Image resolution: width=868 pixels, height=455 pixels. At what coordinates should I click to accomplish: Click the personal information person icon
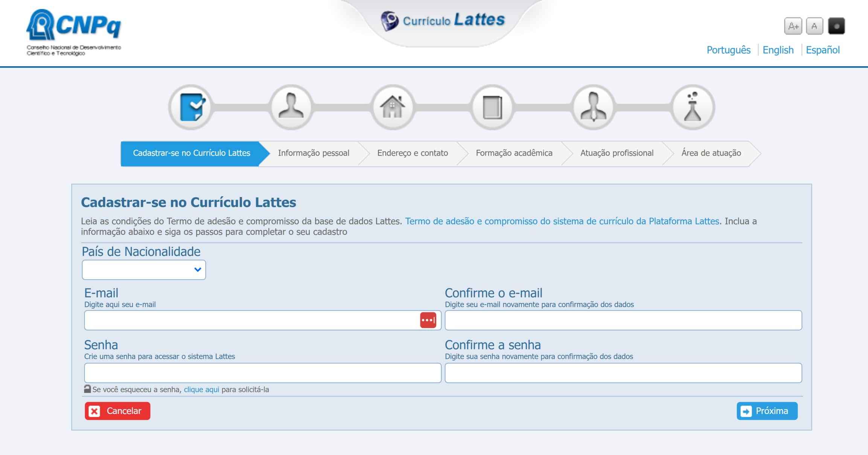click(291, 107)
